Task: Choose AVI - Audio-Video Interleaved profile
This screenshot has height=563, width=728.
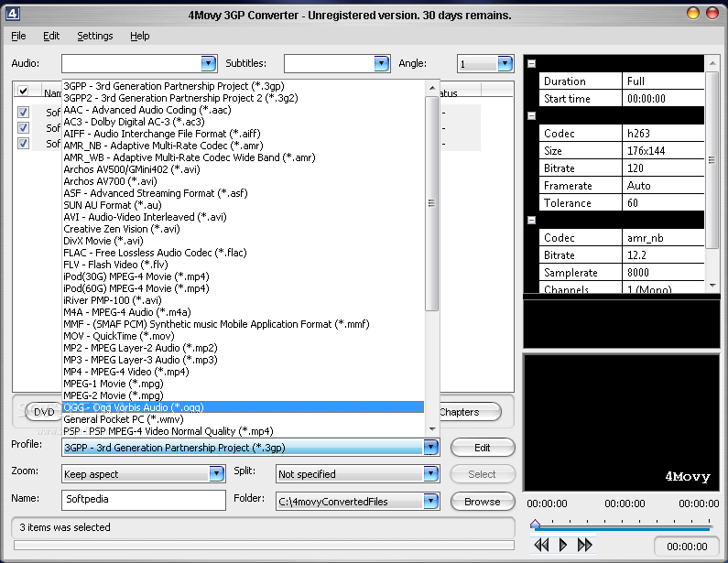Action: (243, 217)
